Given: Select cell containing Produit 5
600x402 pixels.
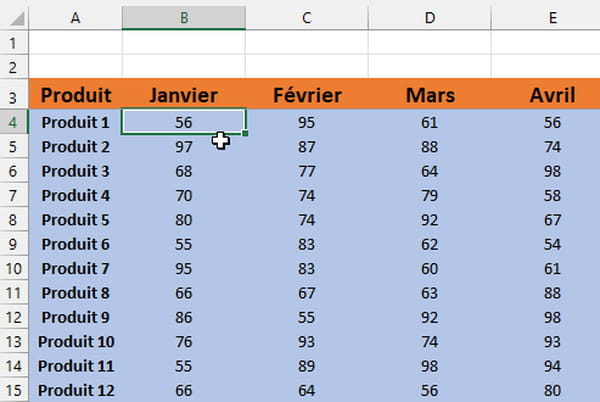Looking at the screenshot, I should coord(75,220).
